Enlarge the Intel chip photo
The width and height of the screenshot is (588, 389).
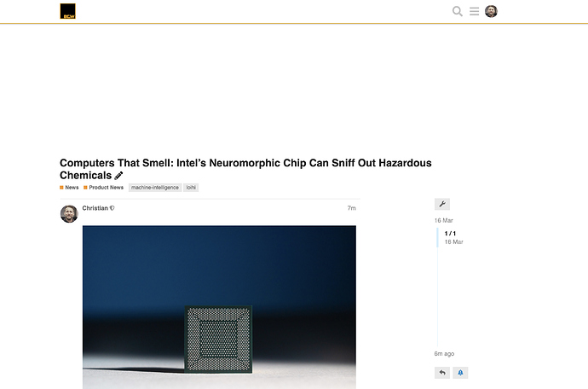219,307
